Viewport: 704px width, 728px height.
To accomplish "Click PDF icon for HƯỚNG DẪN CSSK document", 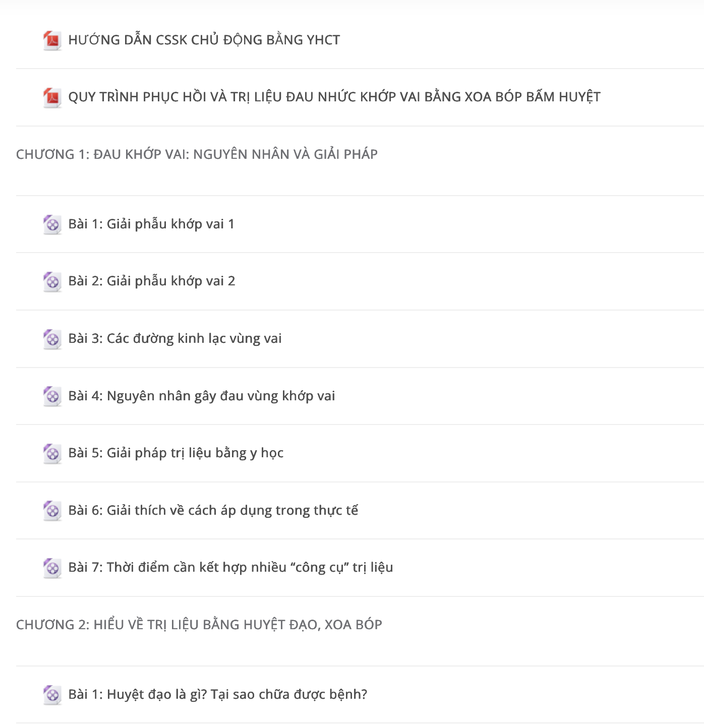I will [52, 40].
